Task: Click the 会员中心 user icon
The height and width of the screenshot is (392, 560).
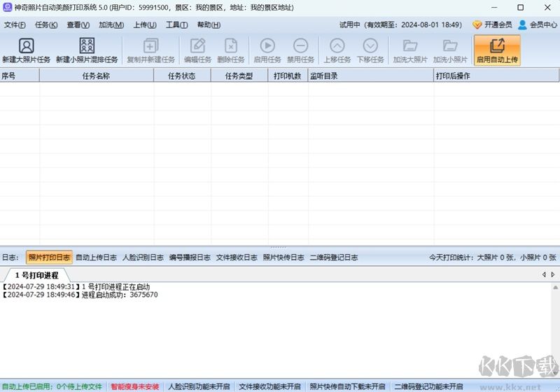Action: click(x=522, y=24)
